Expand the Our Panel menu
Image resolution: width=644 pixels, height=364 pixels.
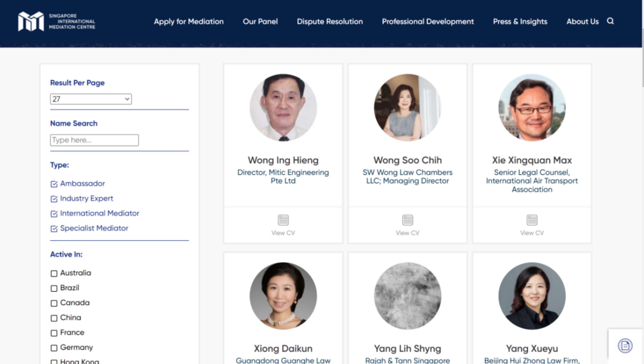[x=260, y=21]
